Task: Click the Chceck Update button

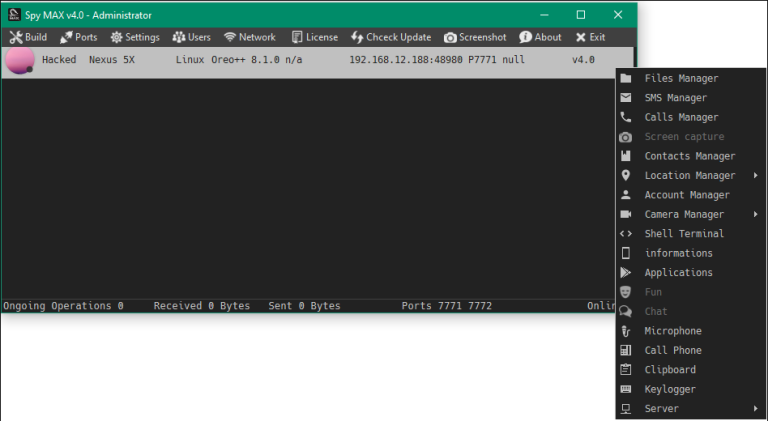Action: [x=391, y=37]
